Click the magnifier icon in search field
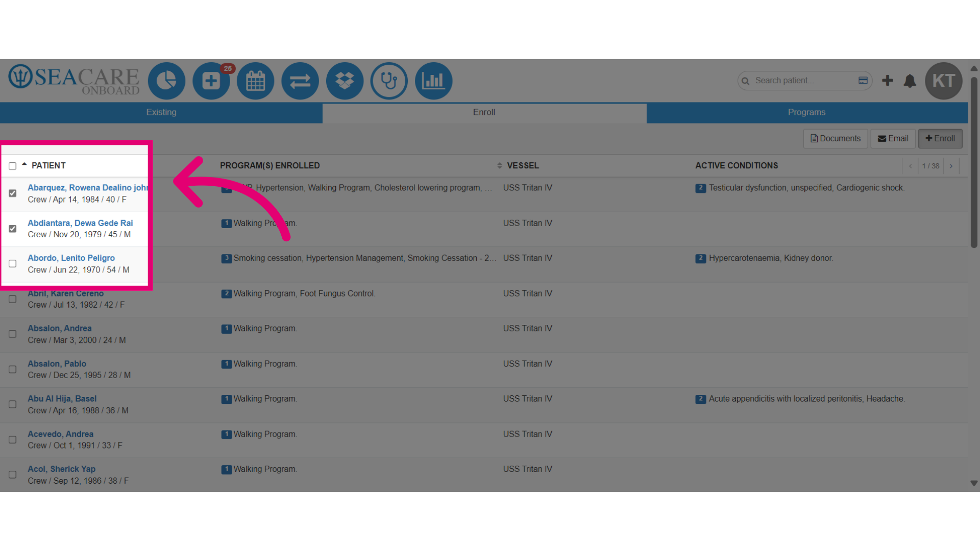 coord(745,81)
